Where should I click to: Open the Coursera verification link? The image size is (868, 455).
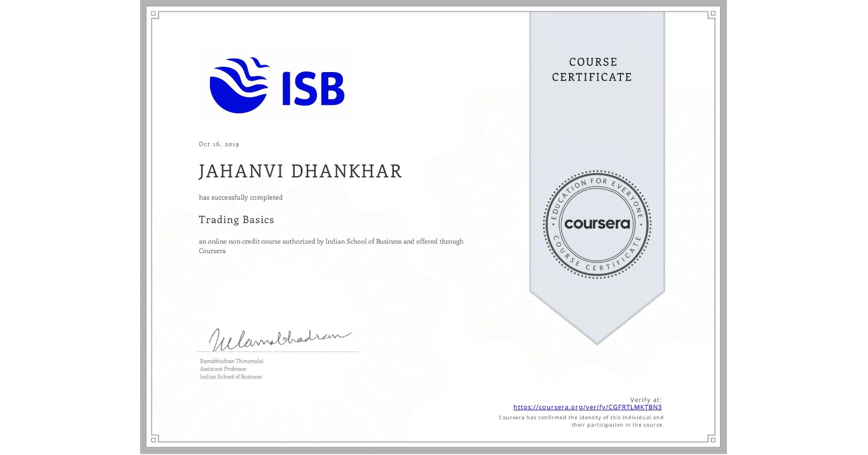587,407
